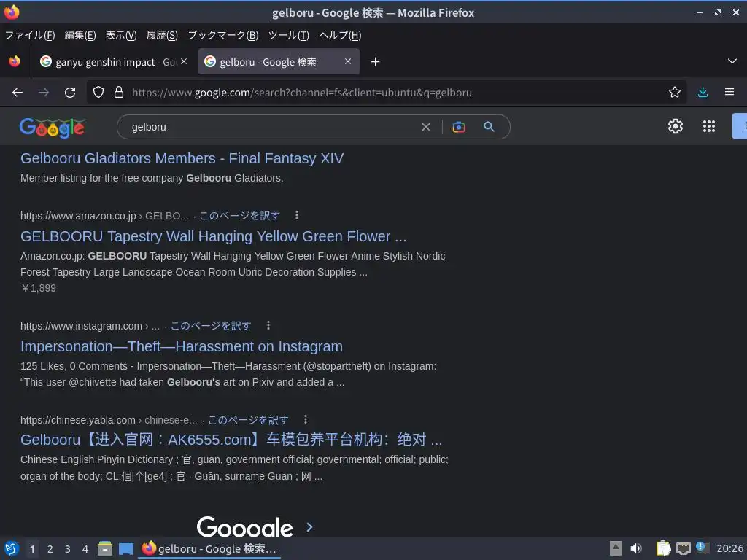Open a new tab with plus button

376,62
